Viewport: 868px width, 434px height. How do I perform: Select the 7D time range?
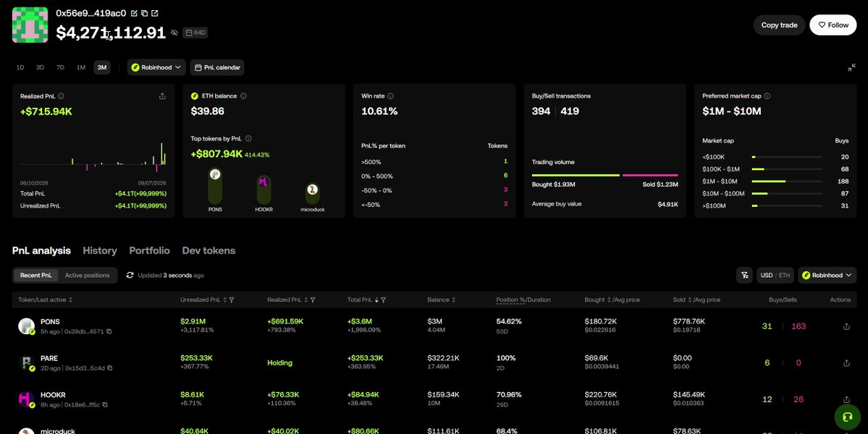pyautogui.click(x=60, y=67)
